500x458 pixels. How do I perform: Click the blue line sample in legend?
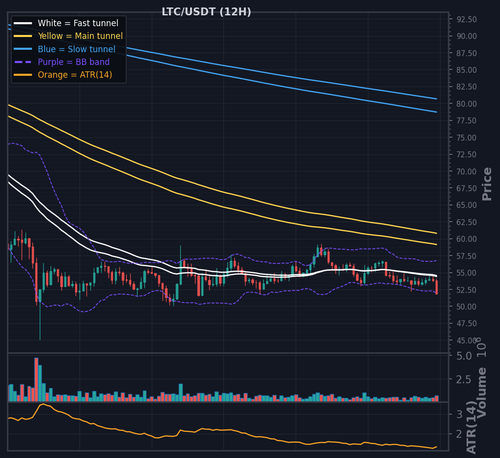[23, 49]
